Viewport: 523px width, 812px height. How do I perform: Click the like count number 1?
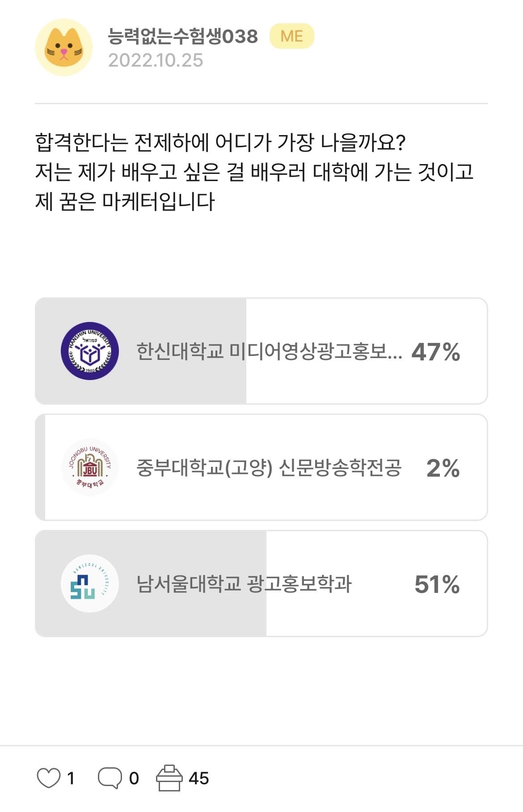coord(71,778)
